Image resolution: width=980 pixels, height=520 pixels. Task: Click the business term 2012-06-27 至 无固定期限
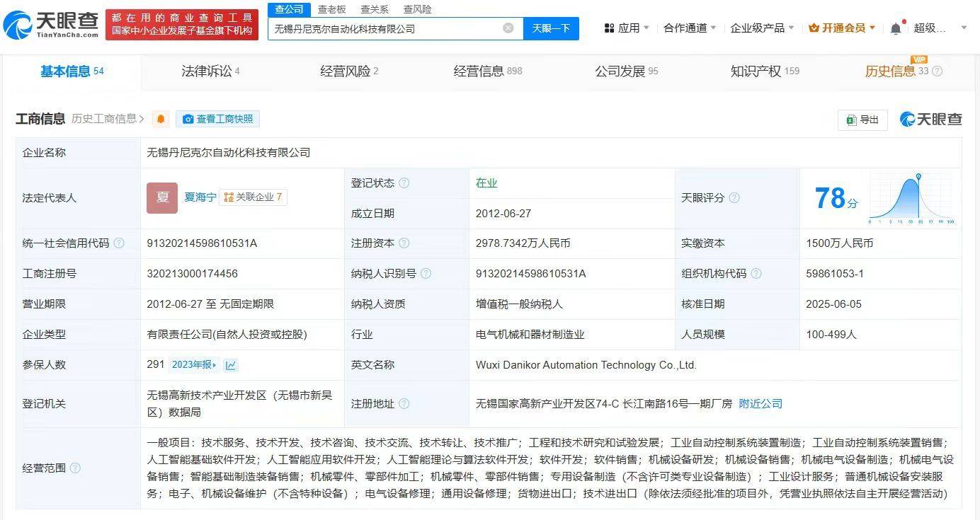[210, 304]
